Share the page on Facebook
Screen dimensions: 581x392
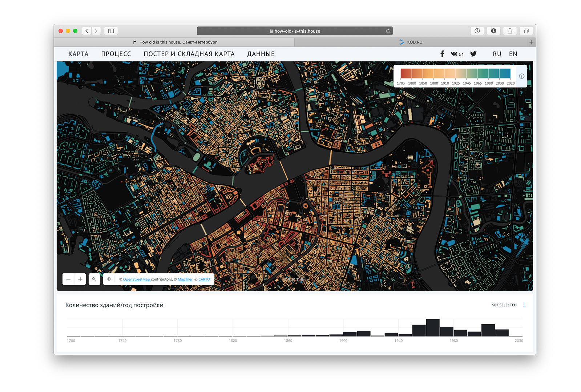click(442, 54)
